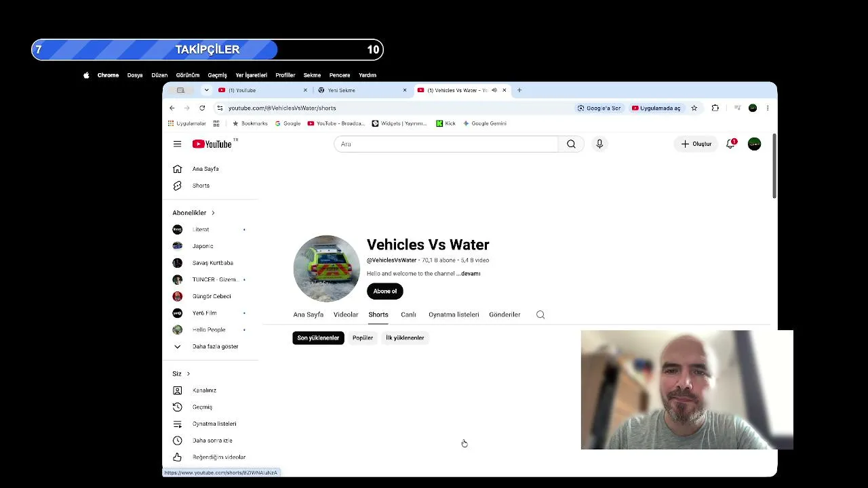This screenshot has height=488, width=868.
Task: Select the Son yüklenenler filter chip
Action: [x=318, y=338]
